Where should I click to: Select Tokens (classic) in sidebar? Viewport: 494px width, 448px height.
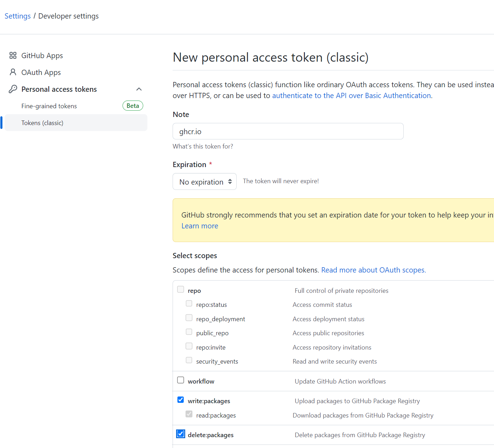click(42, 123)
